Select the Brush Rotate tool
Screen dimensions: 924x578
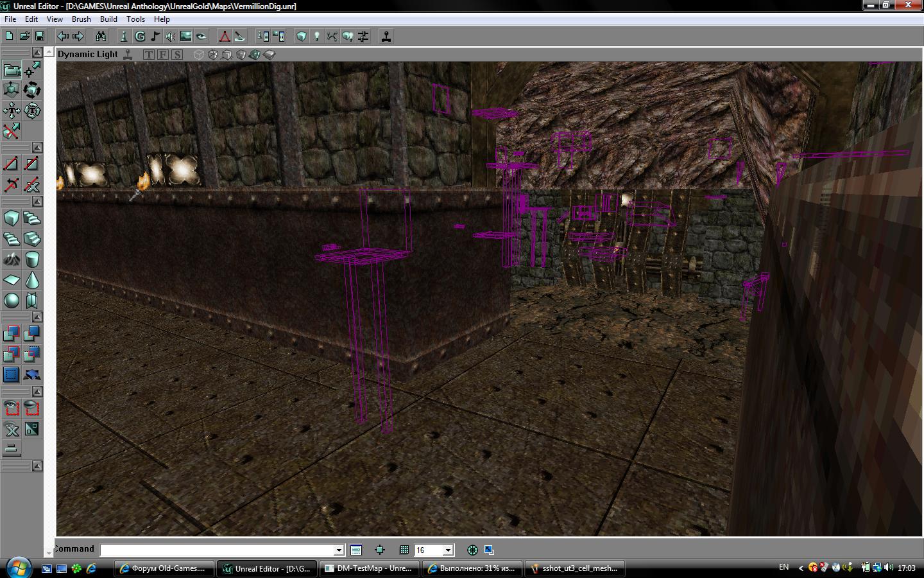click(x=32, y=90)
